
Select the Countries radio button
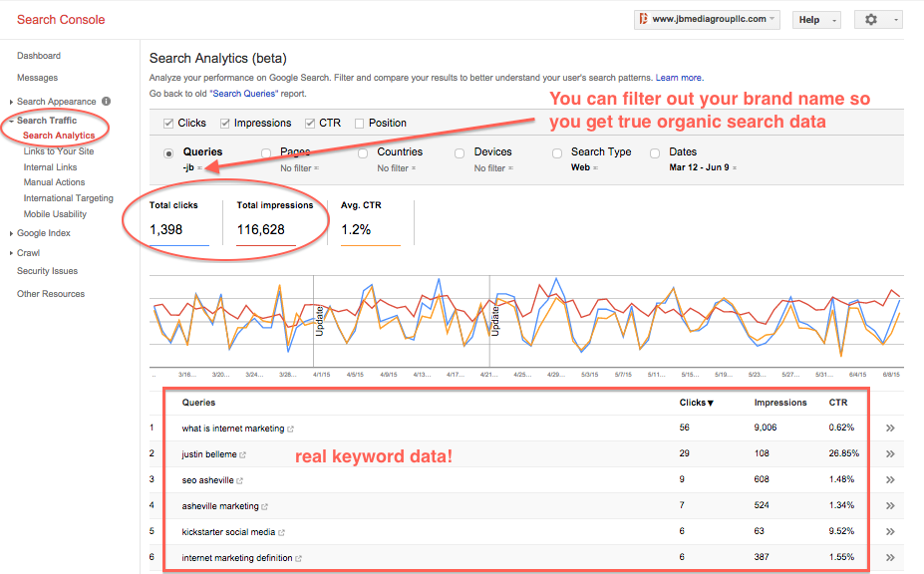click(x=363, y=153)
